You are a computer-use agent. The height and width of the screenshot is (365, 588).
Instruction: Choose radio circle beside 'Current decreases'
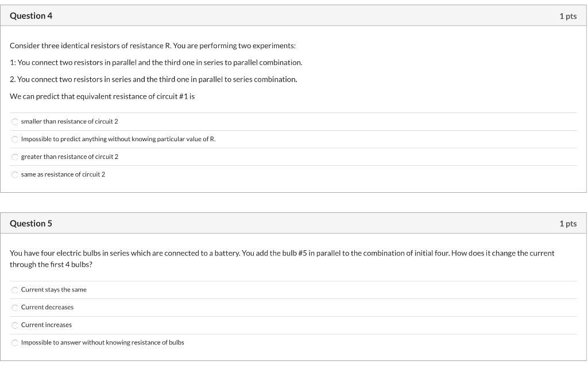tap(14, 308)
